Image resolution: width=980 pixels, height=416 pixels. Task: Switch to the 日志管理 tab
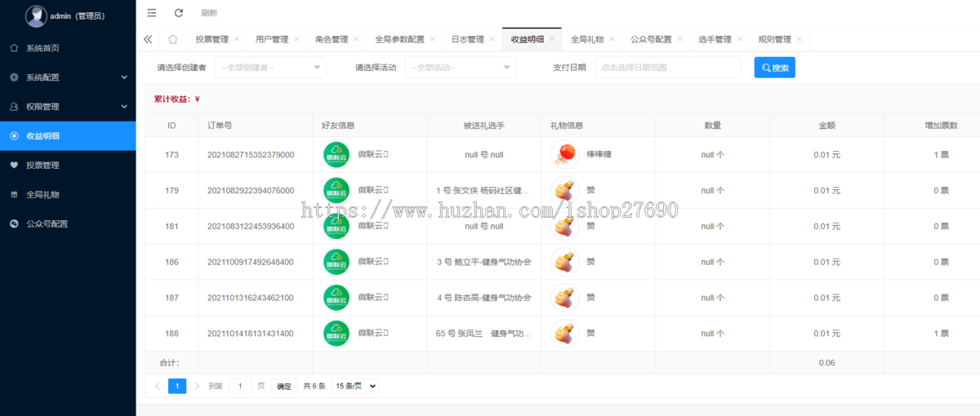click(x=468, y=39)
